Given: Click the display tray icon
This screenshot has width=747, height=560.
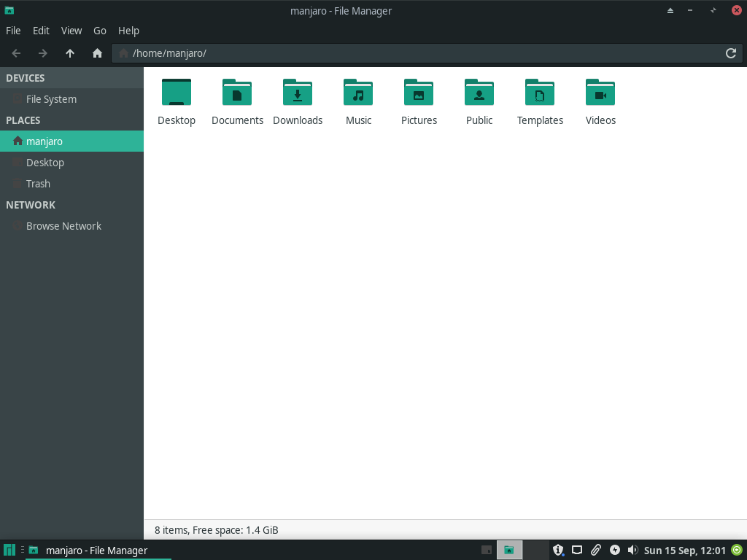Looking at the screenshot, I should tap(577, 550).
